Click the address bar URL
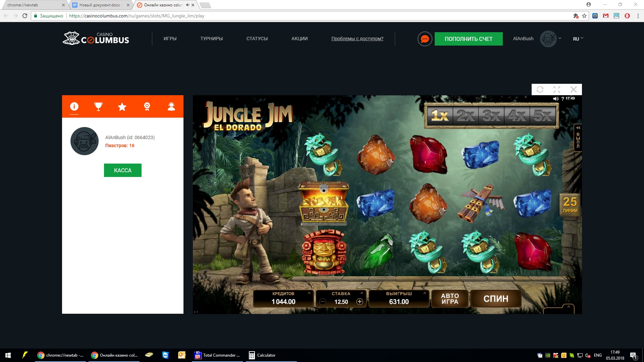 [x=137, y=16]
